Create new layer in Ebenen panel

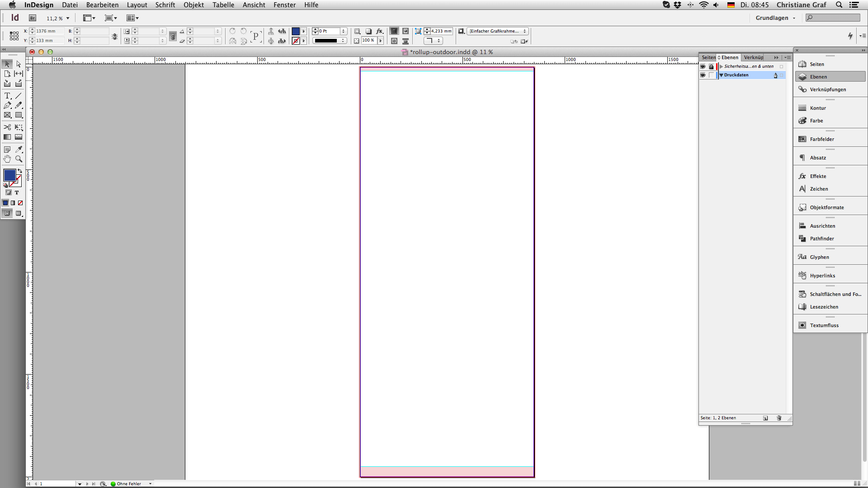tap(765, 418)
